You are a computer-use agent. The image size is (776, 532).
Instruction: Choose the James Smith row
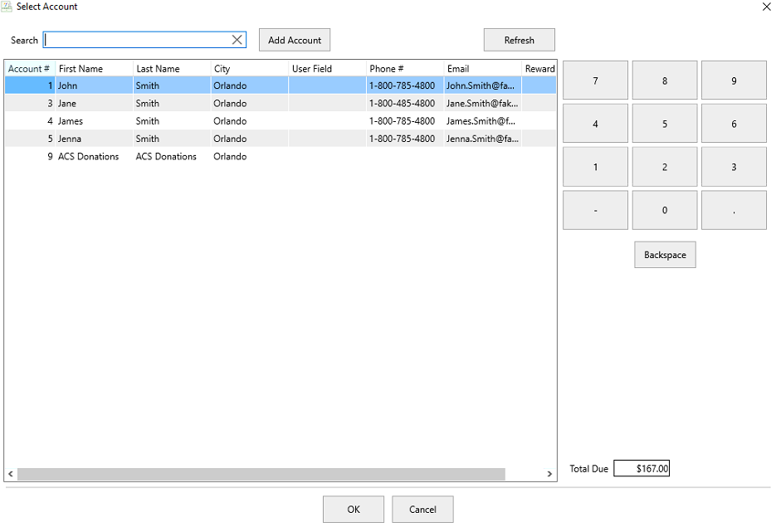(281, 121)
